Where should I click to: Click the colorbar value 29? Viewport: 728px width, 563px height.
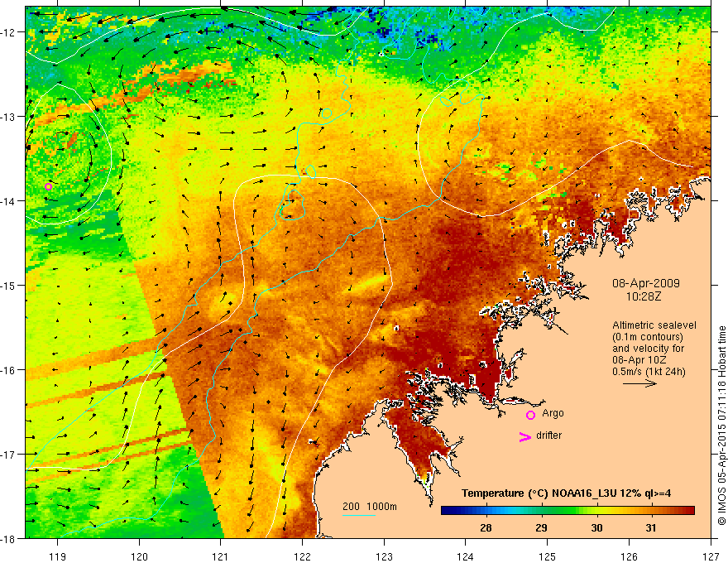[x=541, y=527]
